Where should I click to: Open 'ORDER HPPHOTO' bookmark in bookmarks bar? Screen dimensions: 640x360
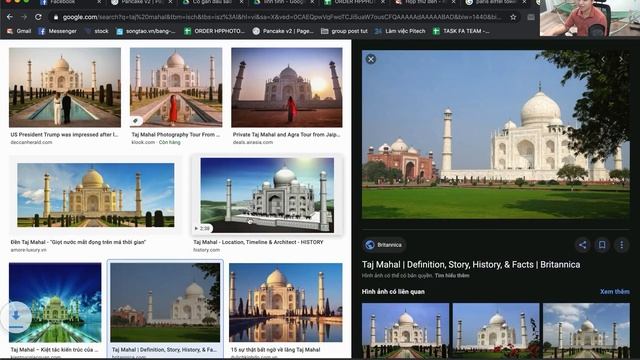[214, 31]
